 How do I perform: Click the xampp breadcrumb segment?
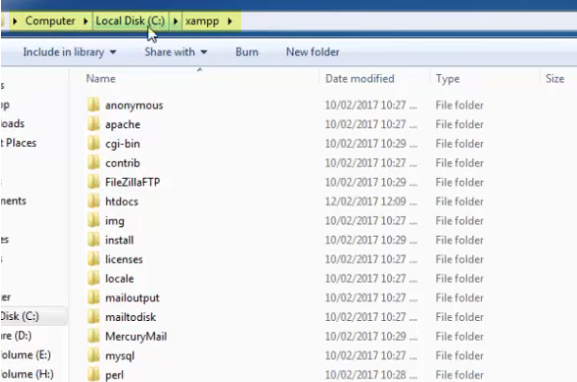[202, 21]
